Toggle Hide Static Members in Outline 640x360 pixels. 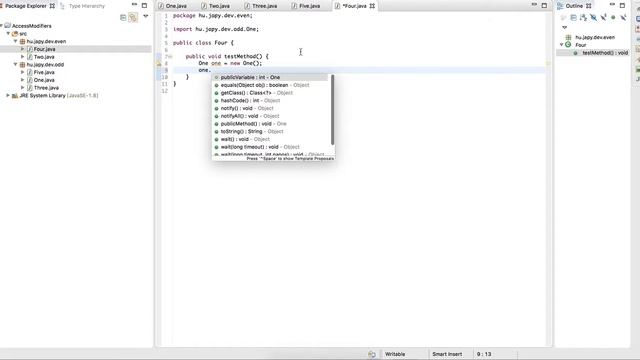coord(603,18)
